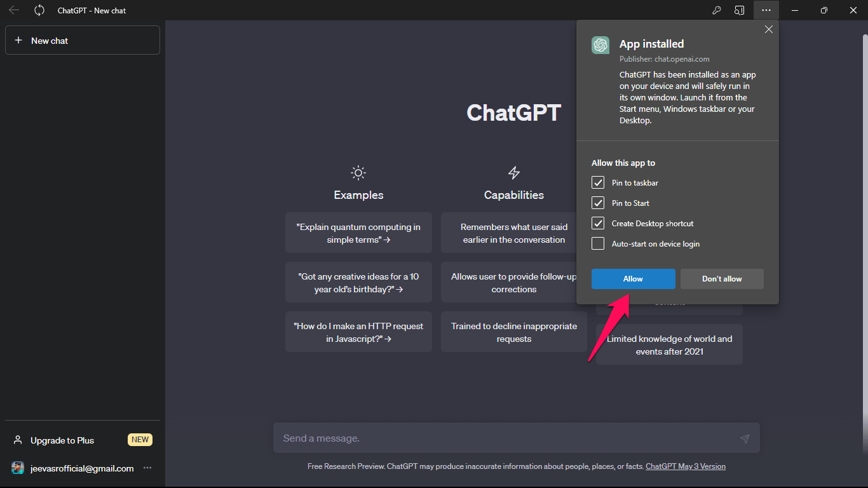This screenshot has height=488, width=868.
Task: Select the jeevasrofficial@gmail.com account entry
Action: pyautogui.click(x=83, y=468)
